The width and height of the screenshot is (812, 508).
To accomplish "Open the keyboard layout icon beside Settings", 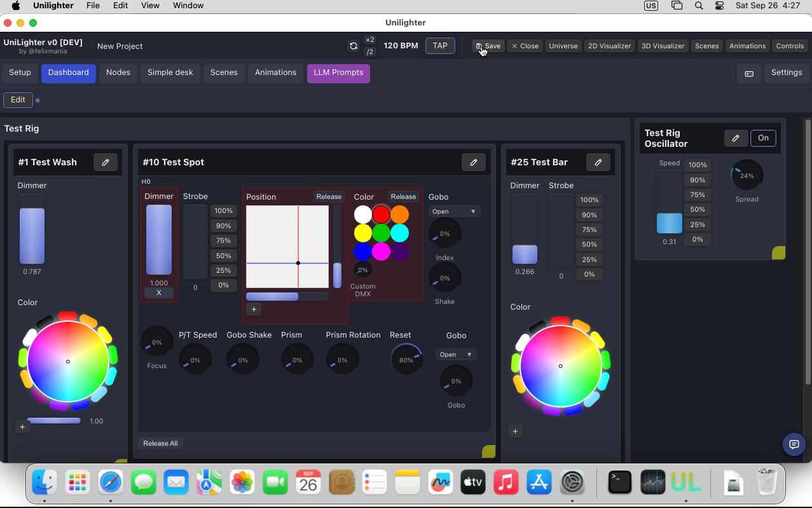I will pos(749,73).
